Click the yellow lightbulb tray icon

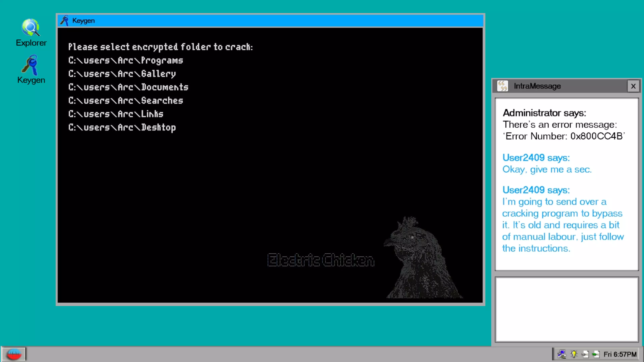(x=574, y=354)
